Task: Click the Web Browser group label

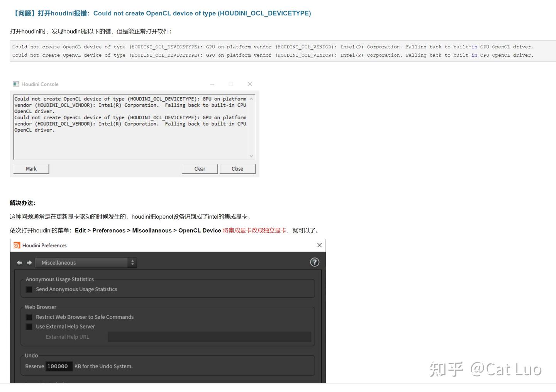Action: point(41,307)
